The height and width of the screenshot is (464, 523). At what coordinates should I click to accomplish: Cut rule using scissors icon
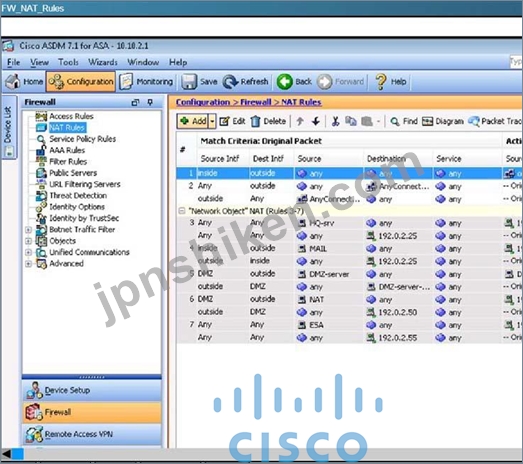[335, 121]
